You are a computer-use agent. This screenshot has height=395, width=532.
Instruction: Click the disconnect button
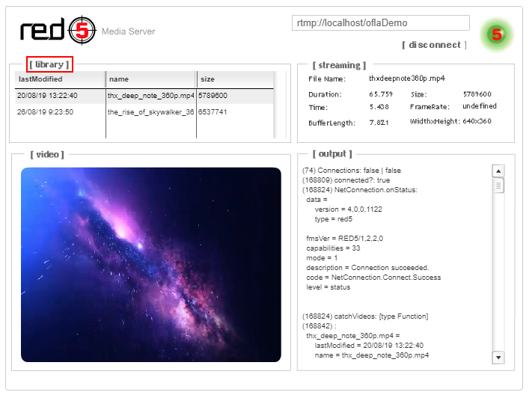coord(434,45)
